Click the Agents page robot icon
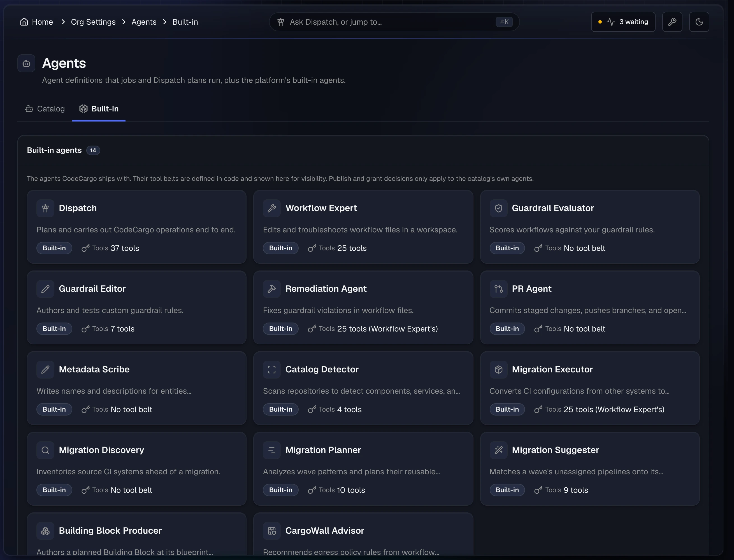 tap(26, 63)
